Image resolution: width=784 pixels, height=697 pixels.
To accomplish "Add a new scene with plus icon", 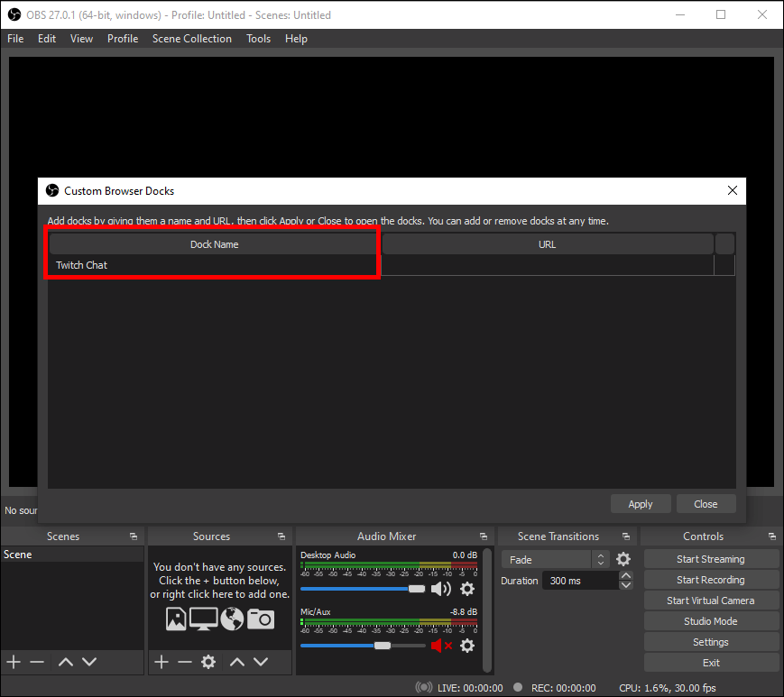I will (x=14, y=662).
